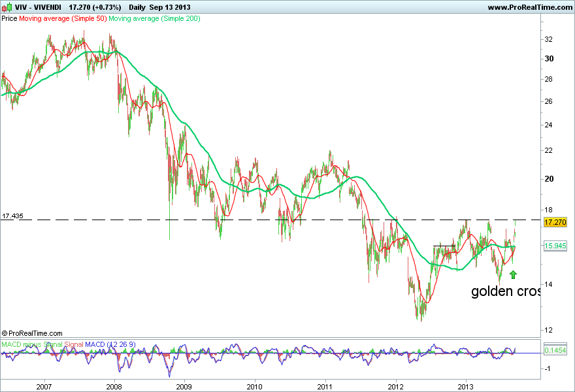575x392 pixels.
Task: Click the 2007 time axis label
Action: click(x=44, y=387)
